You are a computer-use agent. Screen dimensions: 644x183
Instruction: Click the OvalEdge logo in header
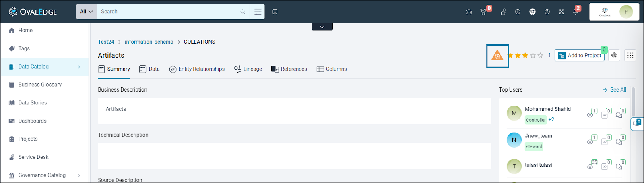pos(33,12)
